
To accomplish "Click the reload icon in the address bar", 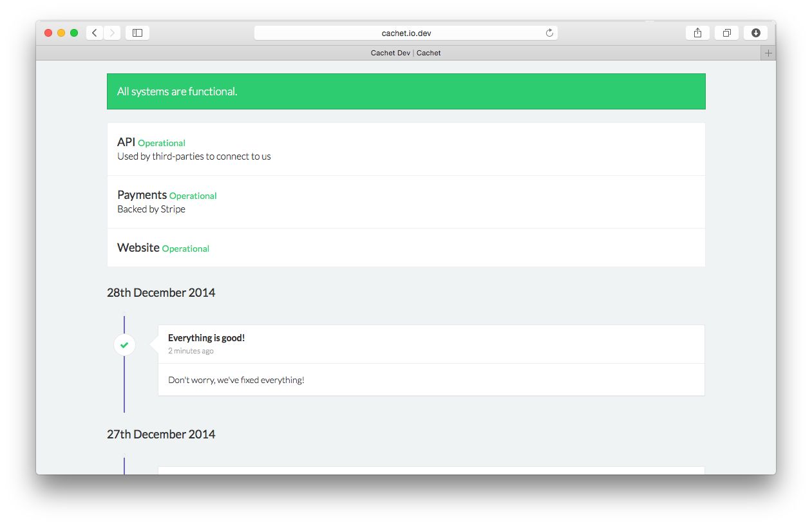I will click(x=549, y=32).
